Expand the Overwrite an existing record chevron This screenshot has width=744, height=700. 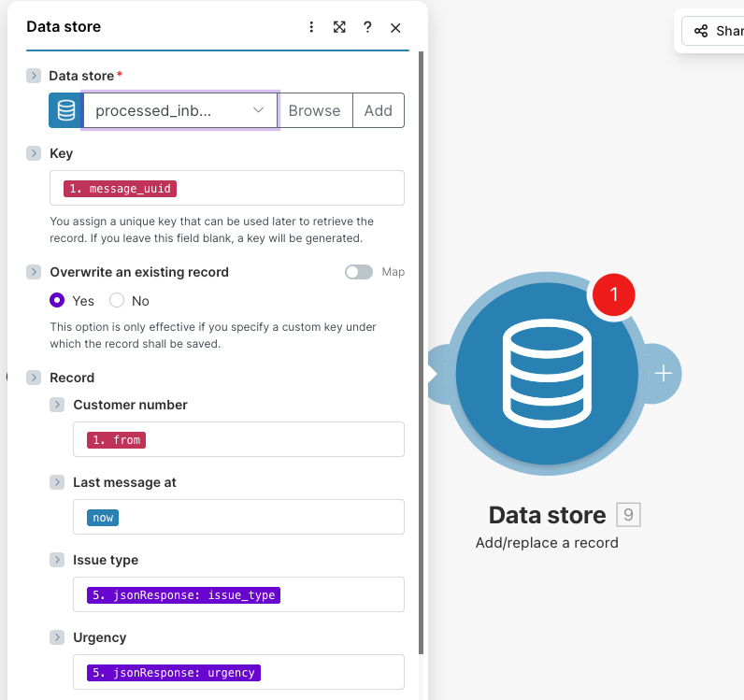pyautogui.click(x=34, y=272)
